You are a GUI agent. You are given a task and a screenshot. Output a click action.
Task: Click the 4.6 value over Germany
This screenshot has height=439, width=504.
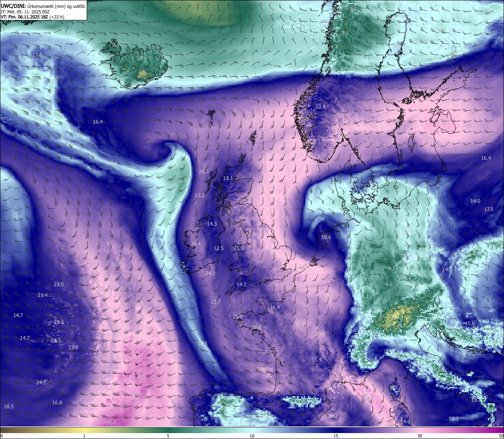(389, 285)
